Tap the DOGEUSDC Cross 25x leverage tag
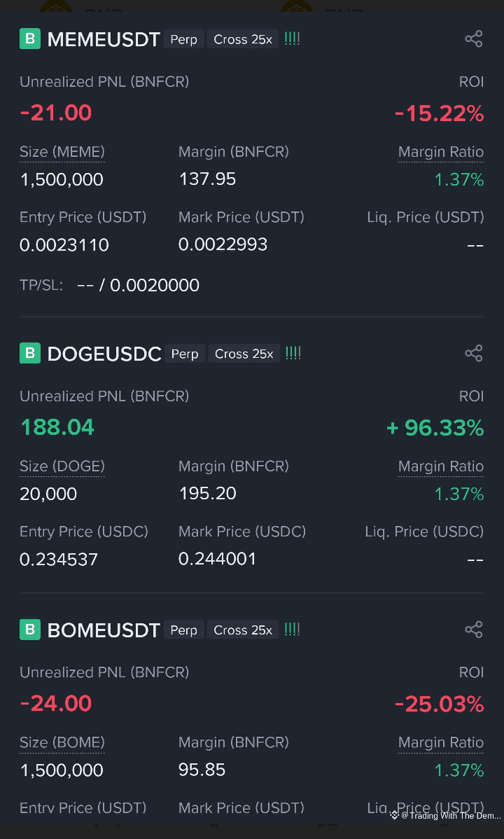 click(x=244, y=354)
